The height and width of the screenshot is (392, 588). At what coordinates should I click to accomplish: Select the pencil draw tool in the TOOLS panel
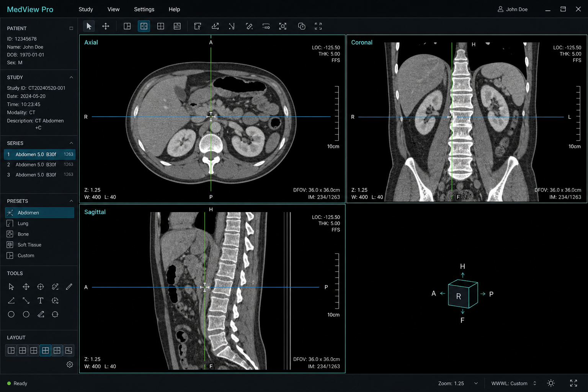69,287
